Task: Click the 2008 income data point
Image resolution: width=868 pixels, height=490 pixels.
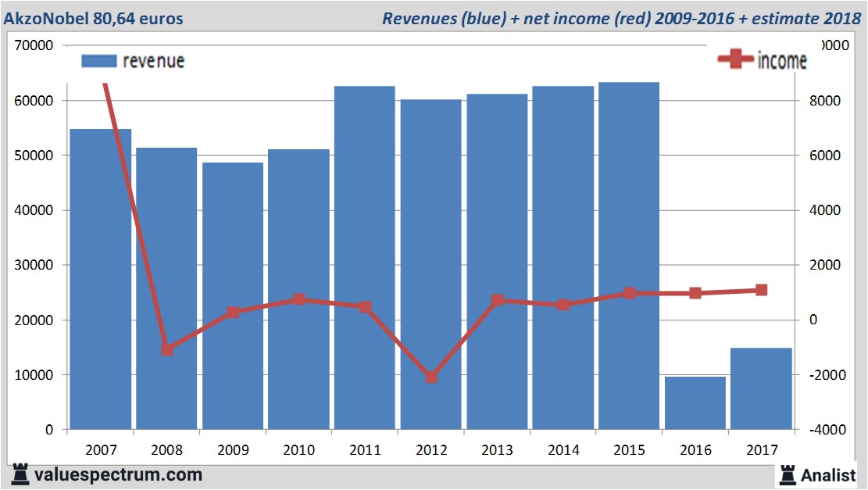Action: pyautogui.click(x=167, y=349)
